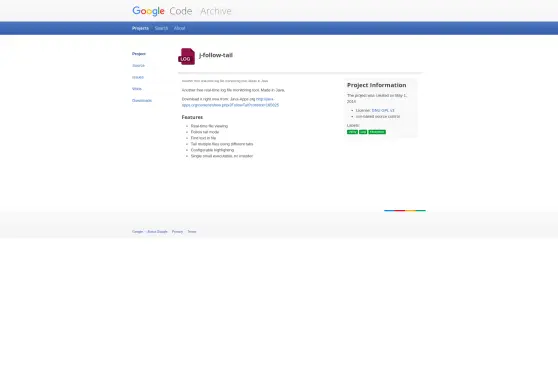Click the Log label tag
This screenshot has width=558, height=382.
[363, 132]
